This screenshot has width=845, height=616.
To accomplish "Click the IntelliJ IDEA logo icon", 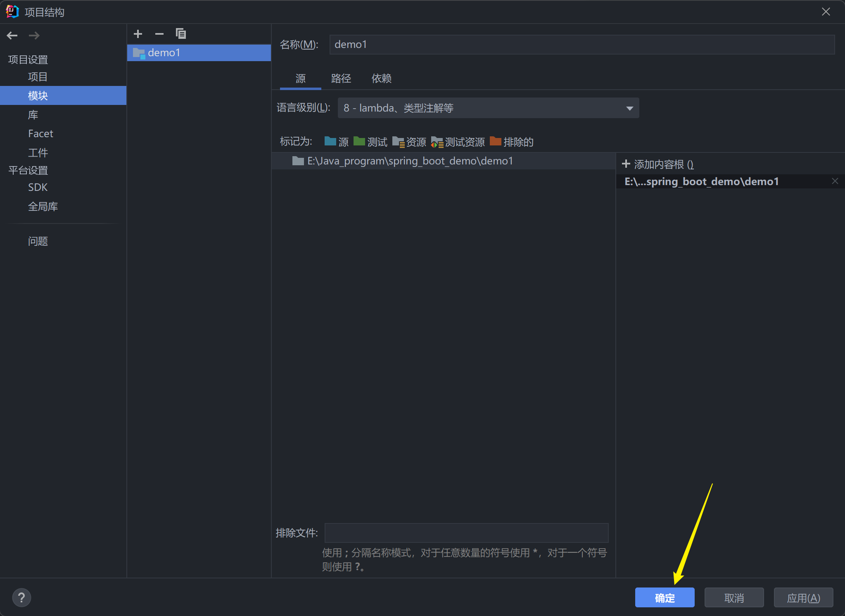I will (x=12, y=12).
